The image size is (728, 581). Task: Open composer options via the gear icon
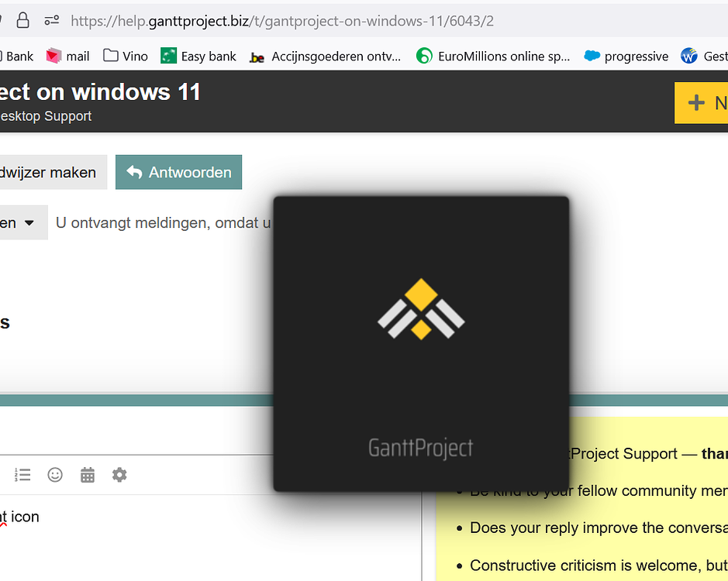tap(119, 475)
